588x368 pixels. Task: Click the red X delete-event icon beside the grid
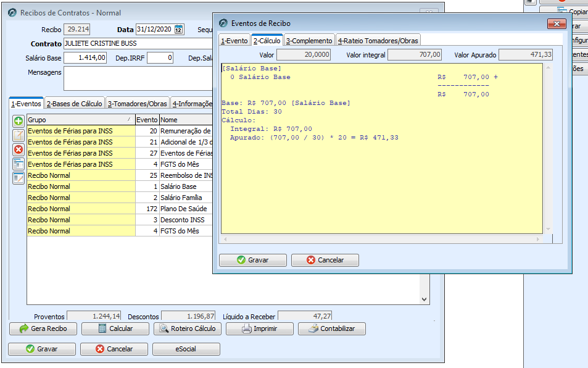19,149
